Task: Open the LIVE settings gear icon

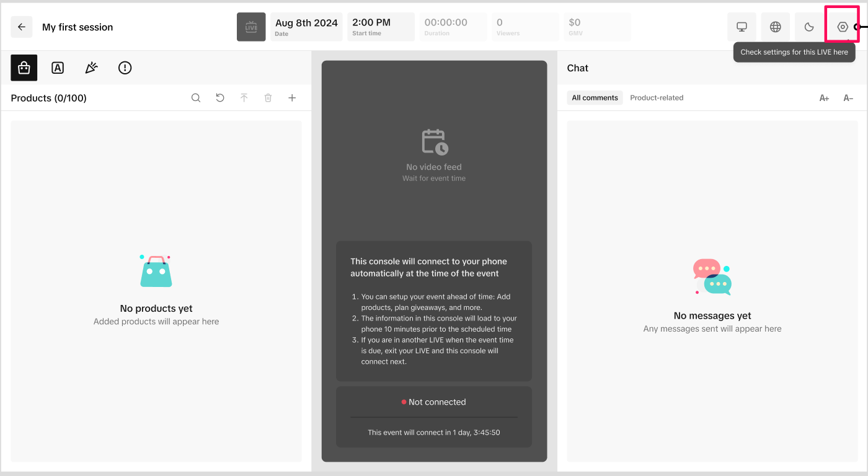Action: (842, 27)
